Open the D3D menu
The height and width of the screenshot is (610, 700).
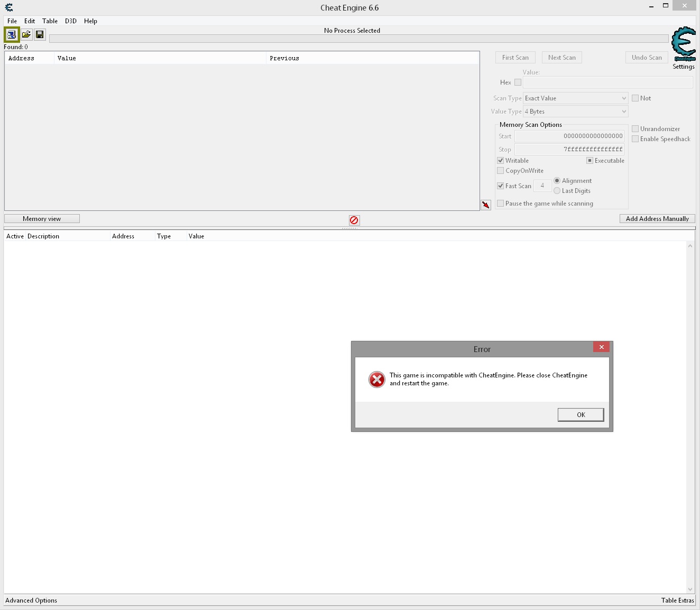pyautogui.click(x=71, y=21)
